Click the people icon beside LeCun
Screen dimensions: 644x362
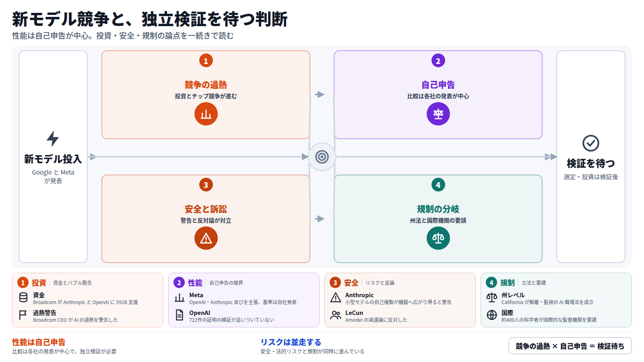tap(336, 315)
